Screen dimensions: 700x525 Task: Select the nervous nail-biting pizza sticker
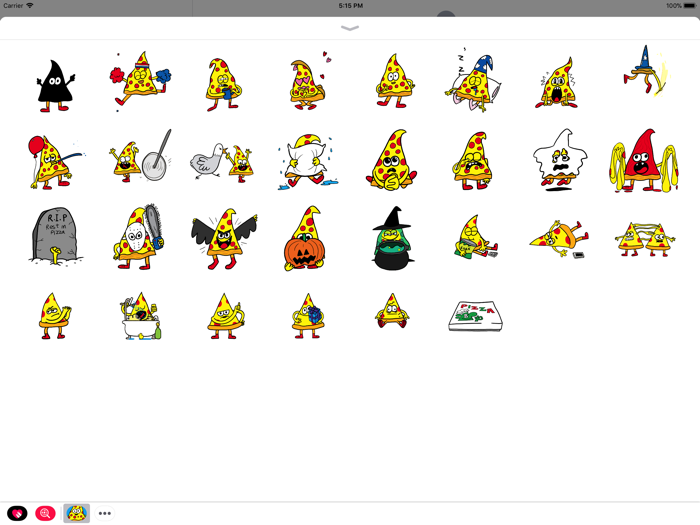[392, 159]
